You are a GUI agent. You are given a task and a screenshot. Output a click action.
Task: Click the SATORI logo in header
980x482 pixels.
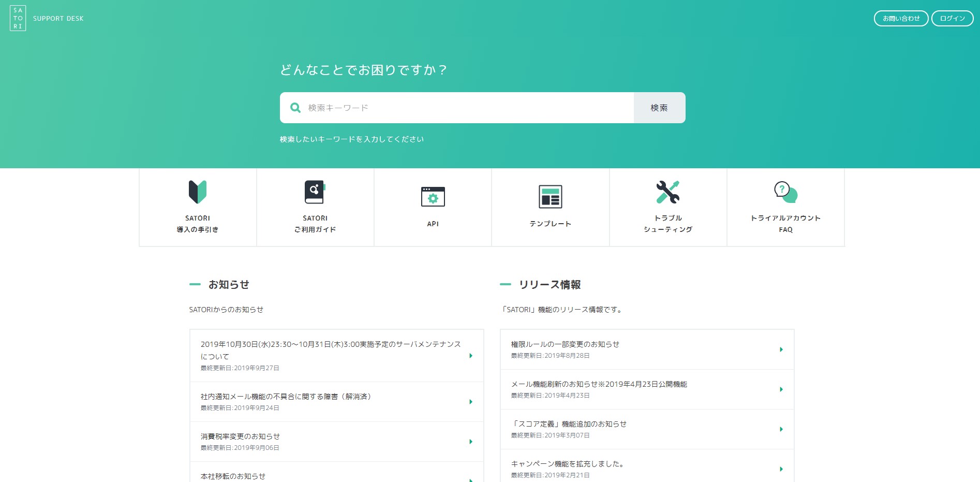pyautogui.click(x=18, y=18)
